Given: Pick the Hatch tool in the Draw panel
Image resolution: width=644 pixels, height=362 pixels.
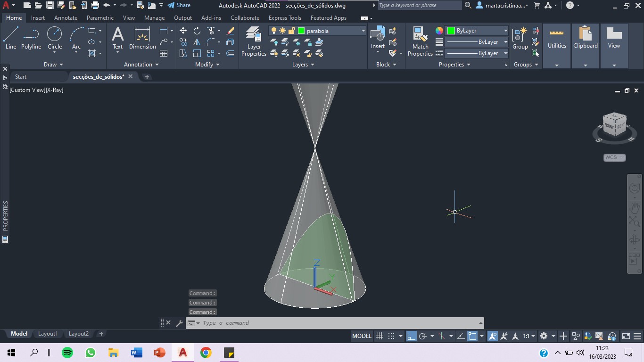Looking at the screenshot, I should click(92, 53).
